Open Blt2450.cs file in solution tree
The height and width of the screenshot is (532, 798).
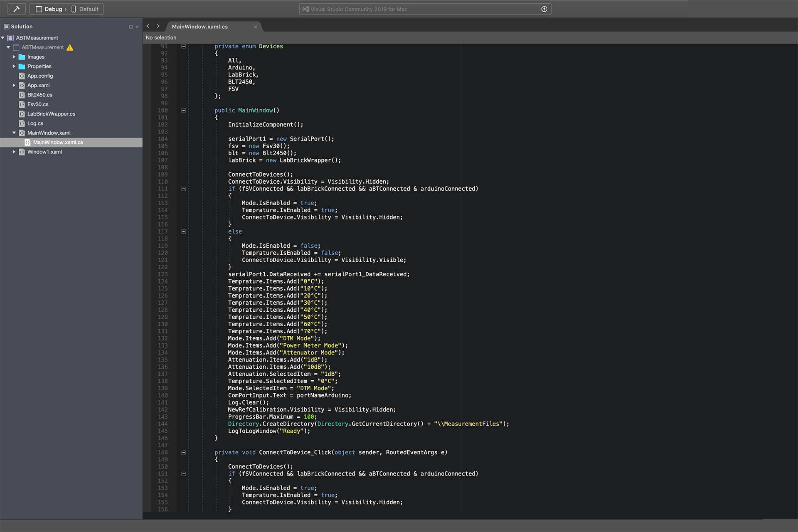[39, 95]
